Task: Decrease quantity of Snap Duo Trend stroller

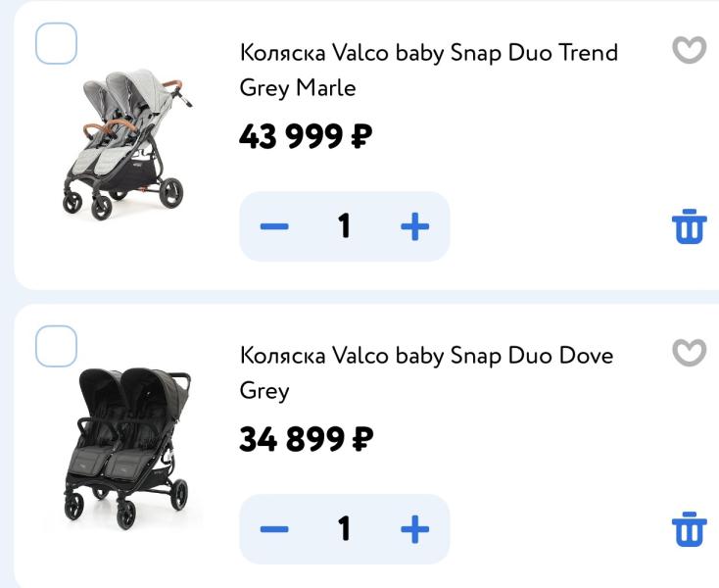Action: coord(274,226)
